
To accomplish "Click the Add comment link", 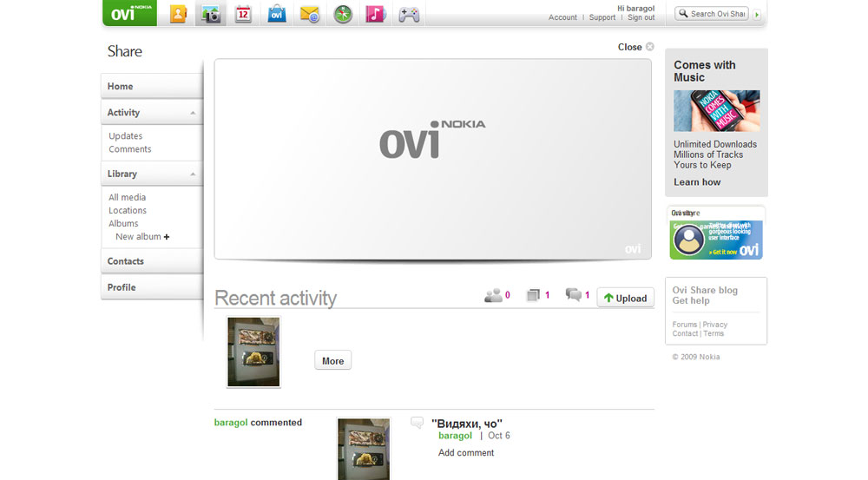I will coord(466,453).
